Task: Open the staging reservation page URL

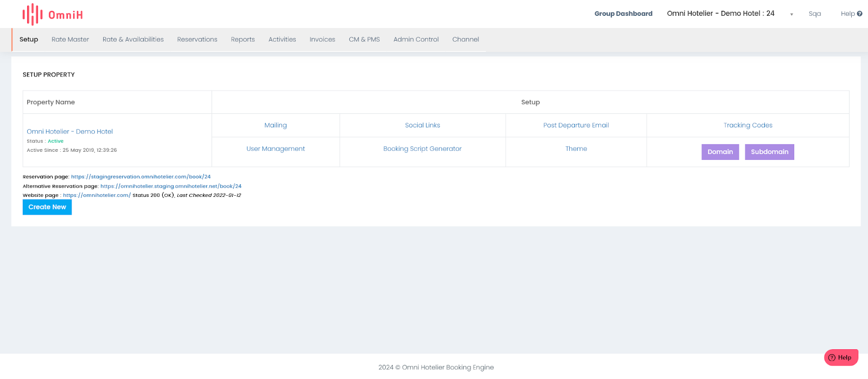Action: (x=141, y=177)
